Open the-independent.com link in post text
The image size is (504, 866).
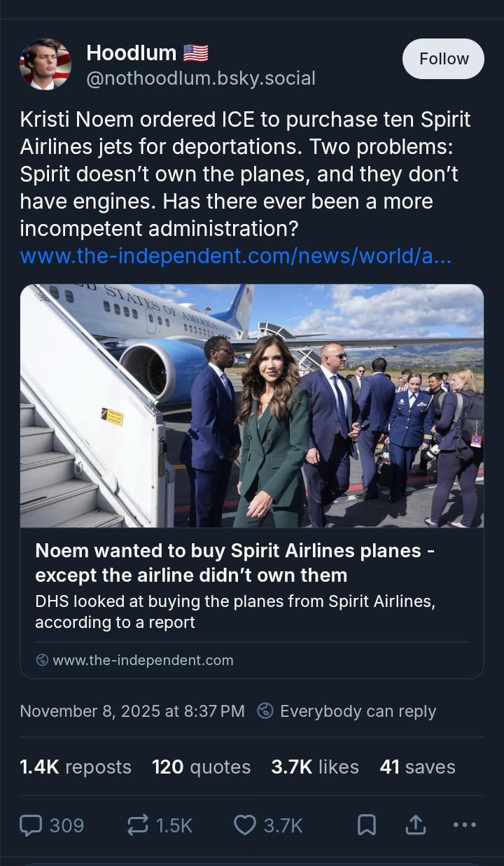pos(236,256)
